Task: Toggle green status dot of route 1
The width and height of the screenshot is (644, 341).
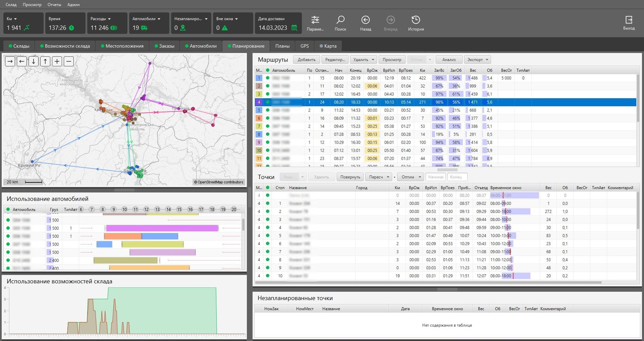Action: tap(268, 78)
